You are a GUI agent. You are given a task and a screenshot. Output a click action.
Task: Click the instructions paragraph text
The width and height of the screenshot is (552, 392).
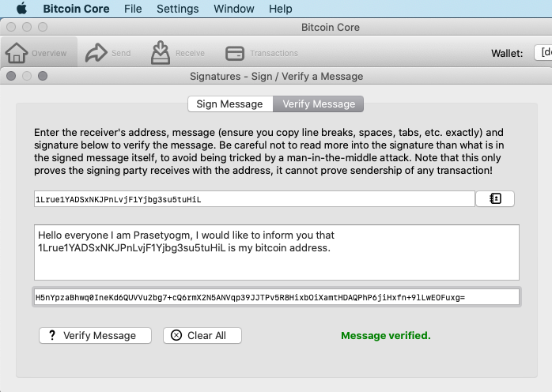coord(269,151)
